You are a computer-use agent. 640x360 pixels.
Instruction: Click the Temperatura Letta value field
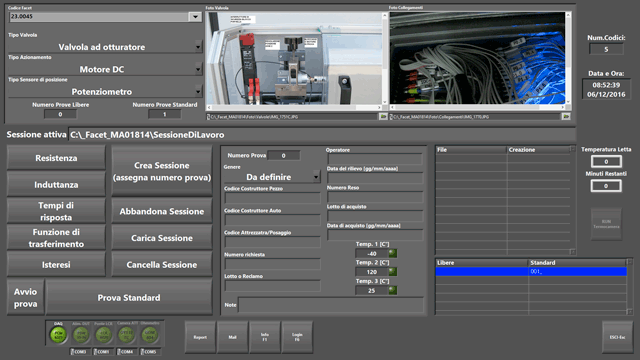606,162
